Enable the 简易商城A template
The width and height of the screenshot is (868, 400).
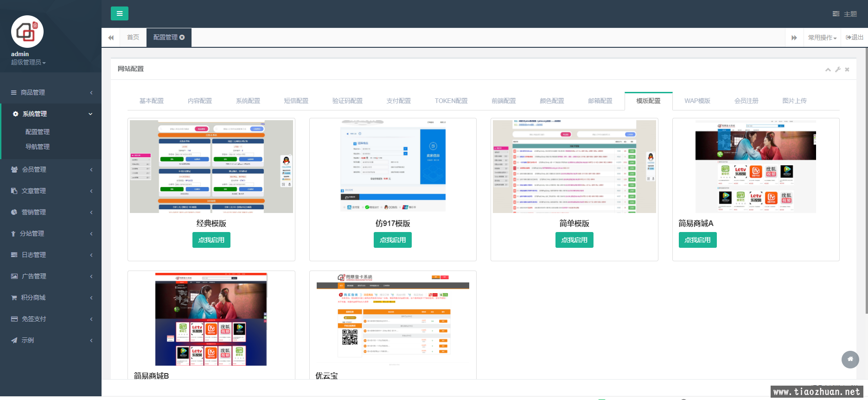tap(698, 240)
